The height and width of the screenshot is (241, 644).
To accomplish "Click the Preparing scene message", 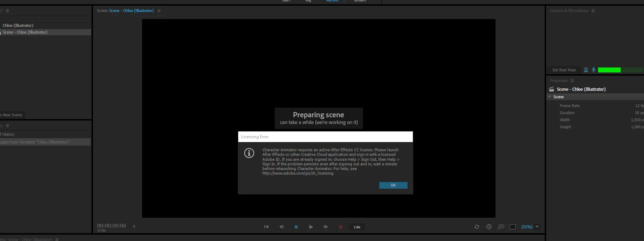I will pyautogui.click(x=319, y=118).
